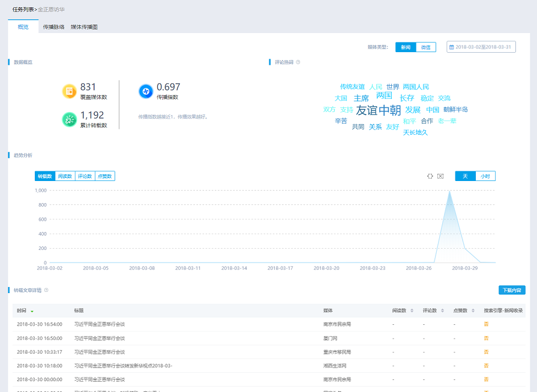Open the 媒体传播图 tab
The height and width of the screenshot is (392, 537).
84,27
